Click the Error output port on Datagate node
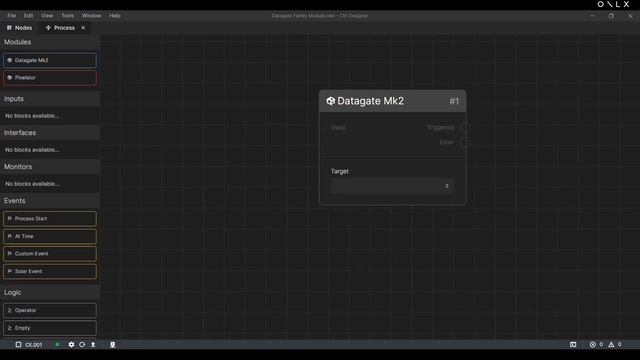640x360 pixels. coord(465,142)
